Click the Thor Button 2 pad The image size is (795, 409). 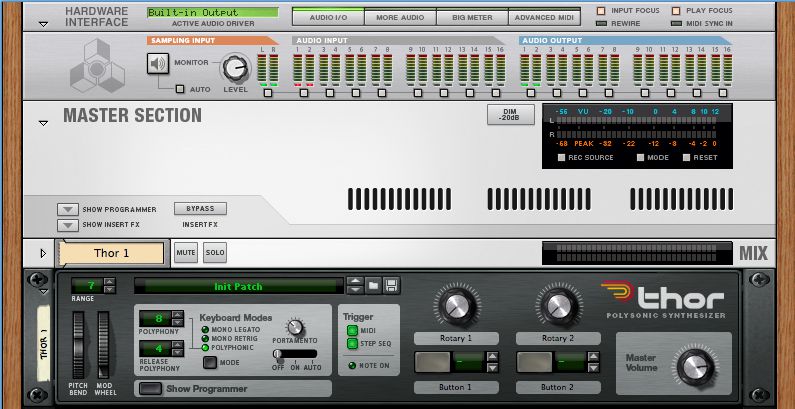pyautogui.click(x=534, y=362)
